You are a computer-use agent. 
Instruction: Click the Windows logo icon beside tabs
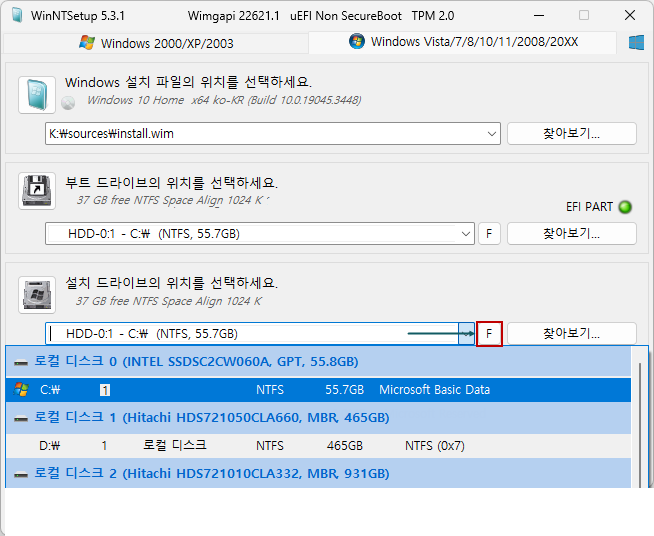[636, 43]
